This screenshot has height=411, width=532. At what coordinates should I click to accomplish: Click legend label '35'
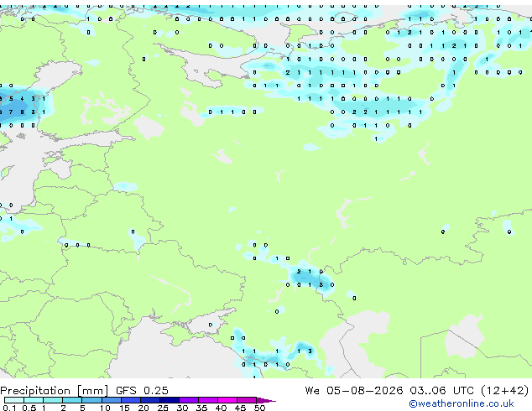coord(201,408)
